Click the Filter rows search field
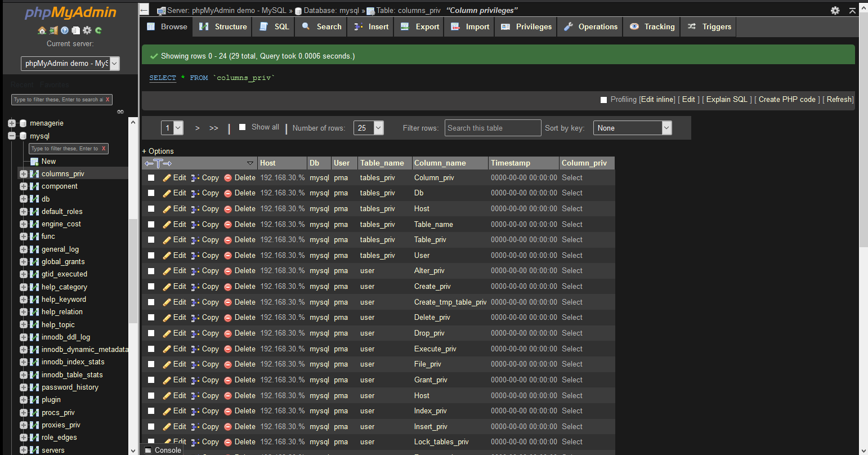868x455 pixels. (x=493, y=128)
